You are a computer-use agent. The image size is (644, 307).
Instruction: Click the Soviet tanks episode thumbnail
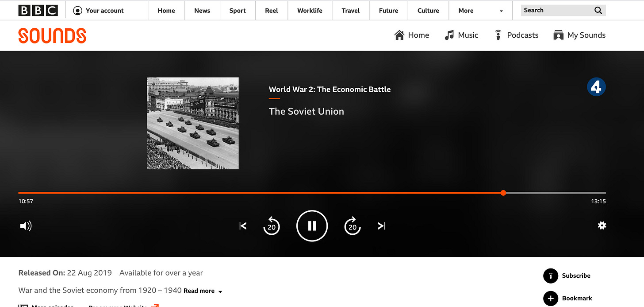193,123
